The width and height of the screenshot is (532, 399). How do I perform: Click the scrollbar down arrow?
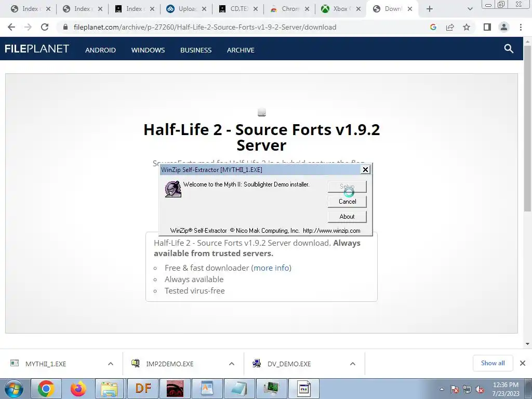pyautogui.click(x=527, y=344)
